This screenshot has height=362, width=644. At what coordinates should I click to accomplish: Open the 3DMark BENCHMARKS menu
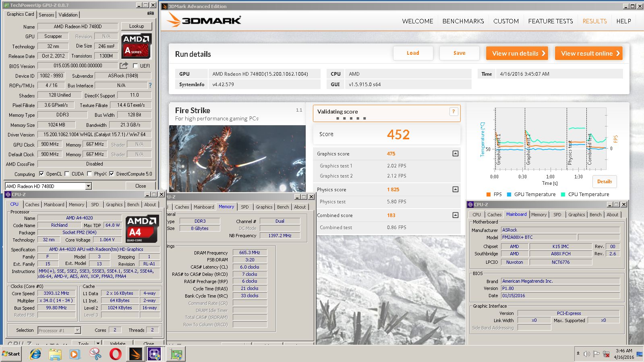pyautogui.click(x=463, y=21)
